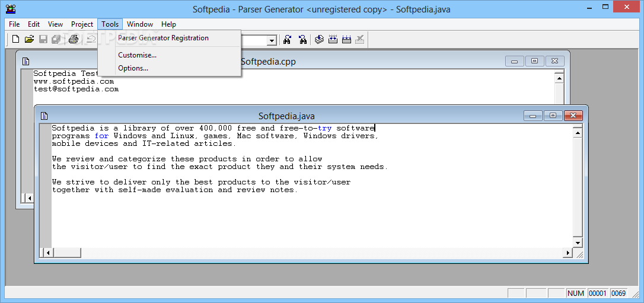
Task: Minimize the Softpedia.java child window
Action: 533,116
